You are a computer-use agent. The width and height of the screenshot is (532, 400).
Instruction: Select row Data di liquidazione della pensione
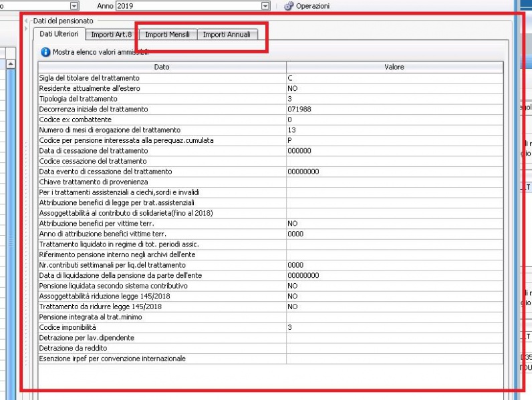(271, 276)
